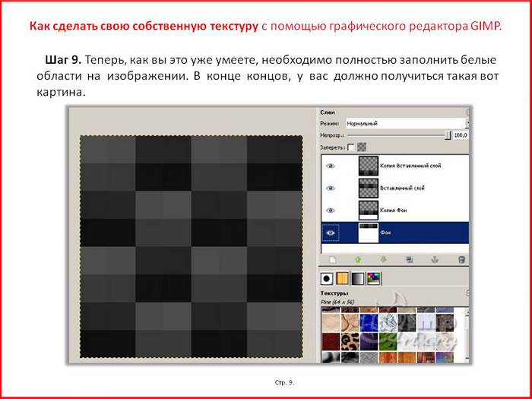
Task: Delete the layer with trash icon
Action: 461,260
